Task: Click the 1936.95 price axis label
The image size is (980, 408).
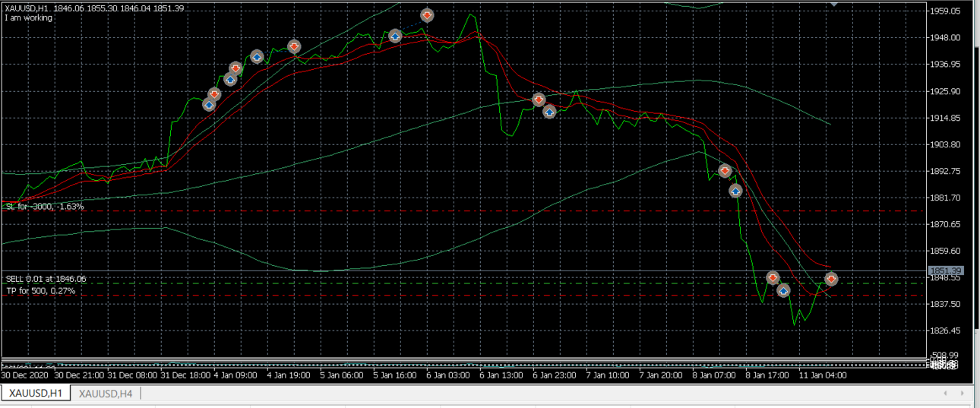Action: click(946, 64)
